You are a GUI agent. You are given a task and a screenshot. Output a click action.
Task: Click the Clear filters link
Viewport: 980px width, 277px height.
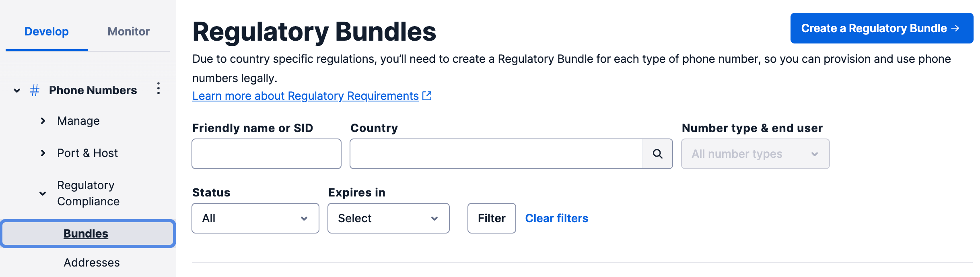[x=557, y=218]
